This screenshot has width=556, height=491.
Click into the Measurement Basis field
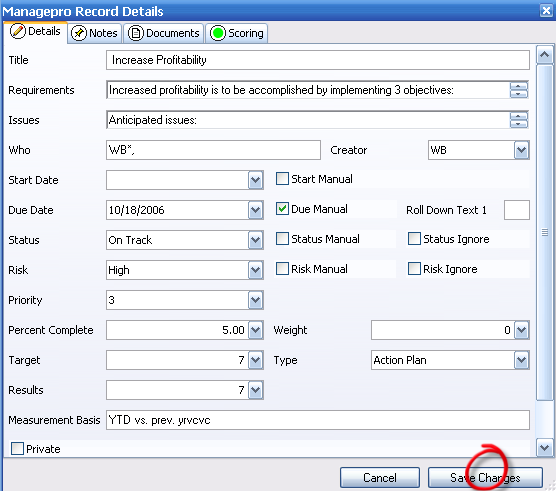[x=318, y=420]
